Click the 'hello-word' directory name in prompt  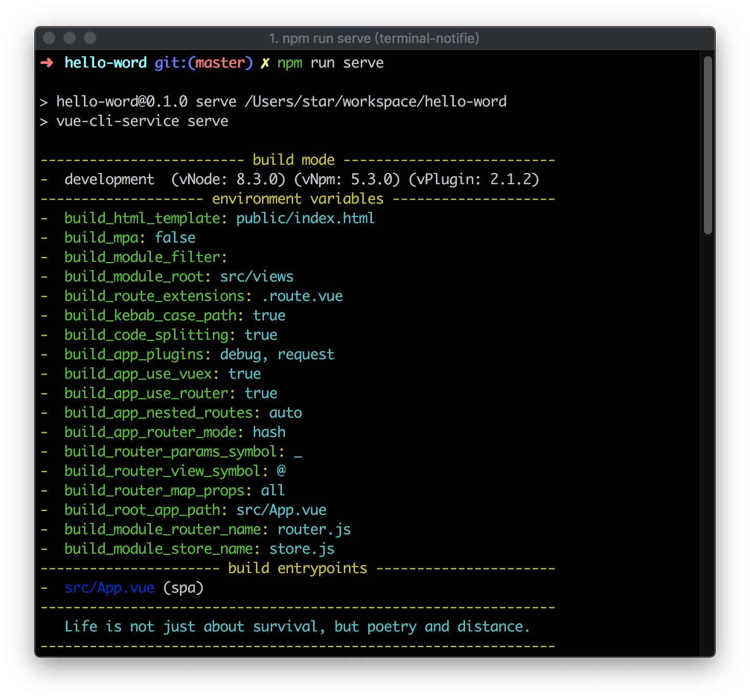tap(105, 63)
